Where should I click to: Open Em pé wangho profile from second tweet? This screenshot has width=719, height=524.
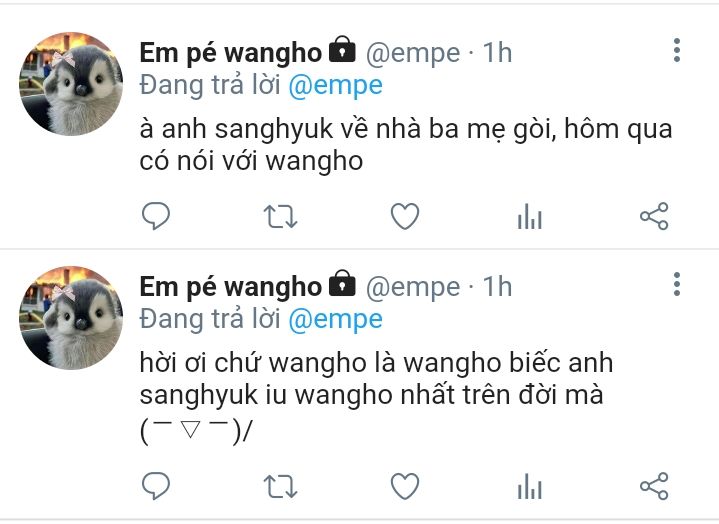click(x=231, y=287)
